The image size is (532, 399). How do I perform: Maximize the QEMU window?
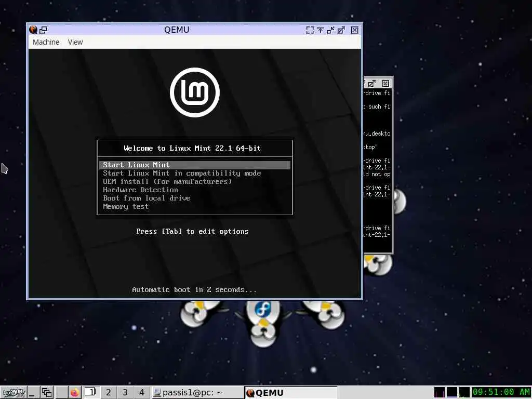pyautogui.click(x=341, y=30)
